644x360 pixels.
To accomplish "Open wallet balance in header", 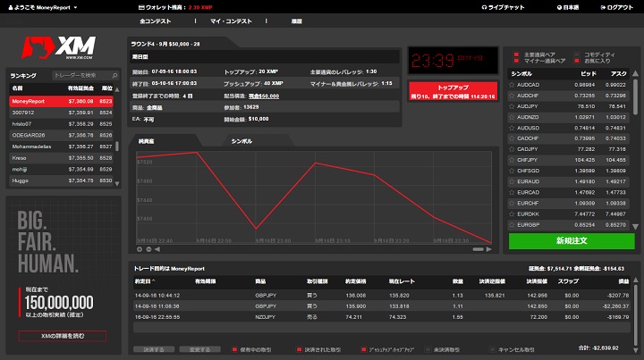I will (x=176, y=7).
